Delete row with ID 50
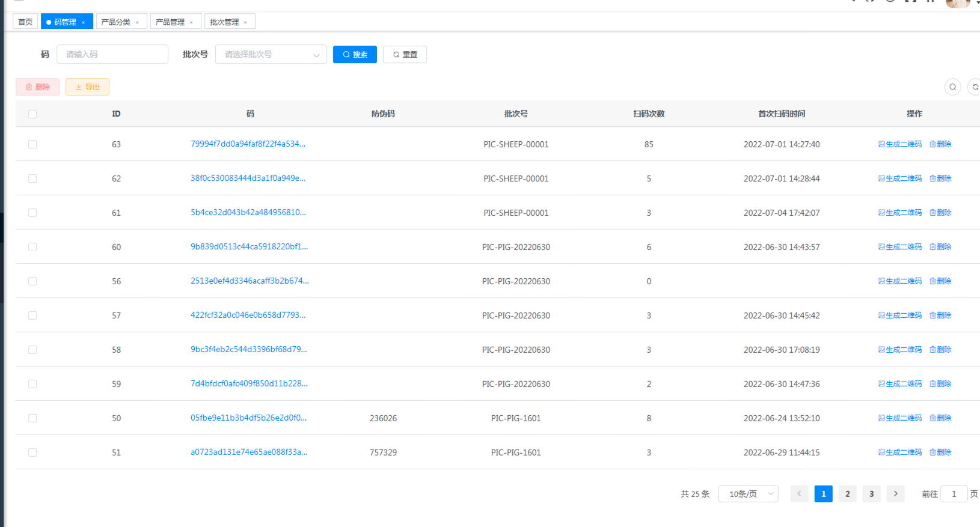Image resolution: width=980 pixels, height=527 pixels. tap(940, 418)
